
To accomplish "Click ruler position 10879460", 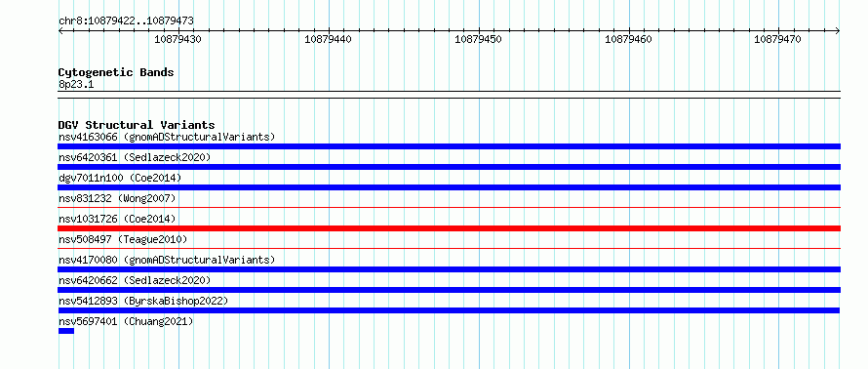I will pyautogui.click(x=628, y=39).
